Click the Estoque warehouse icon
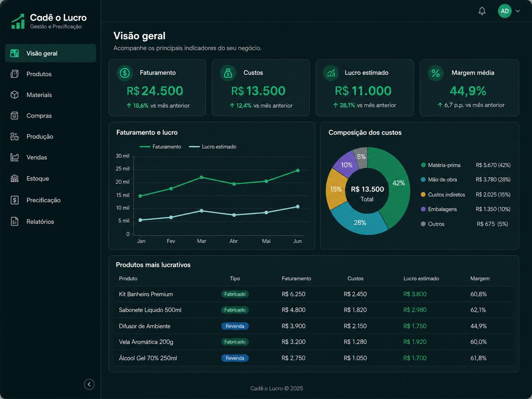 15,179
